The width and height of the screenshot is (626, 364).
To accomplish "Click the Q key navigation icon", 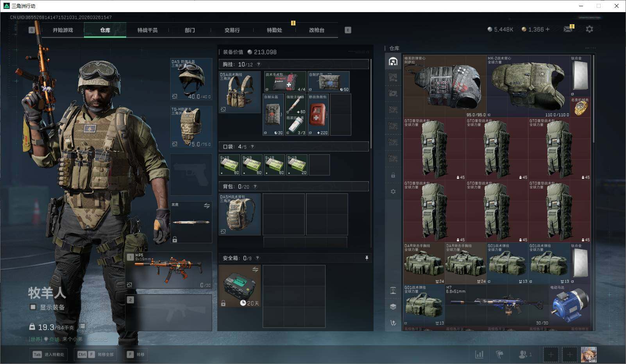I will click(32, 30).
